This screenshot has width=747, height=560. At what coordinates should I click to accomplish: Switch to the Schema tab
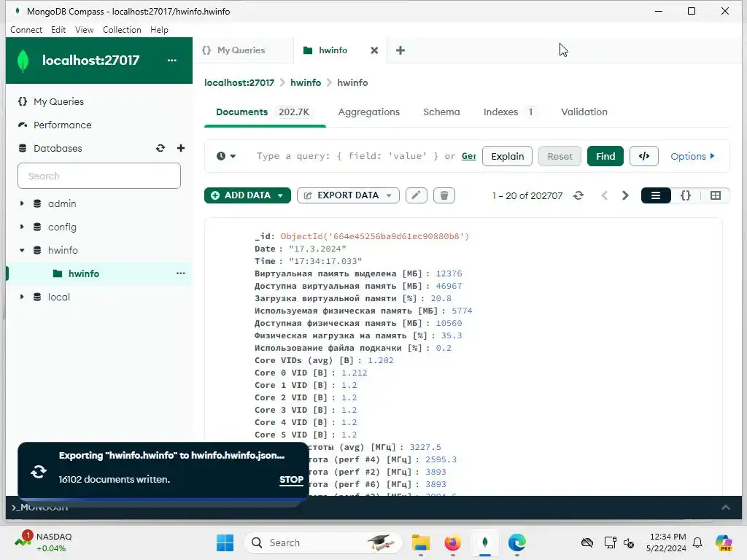pos(441,112)
